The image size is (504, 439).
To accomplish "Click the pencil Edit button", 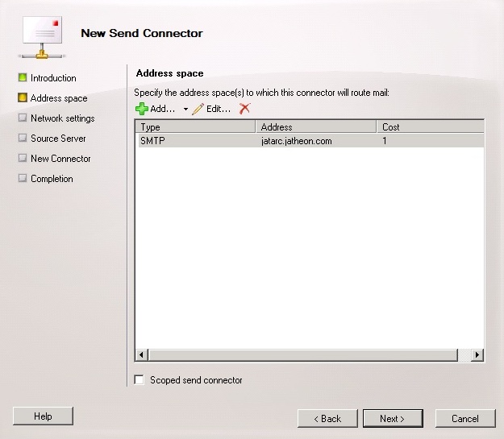I will 211,109.
